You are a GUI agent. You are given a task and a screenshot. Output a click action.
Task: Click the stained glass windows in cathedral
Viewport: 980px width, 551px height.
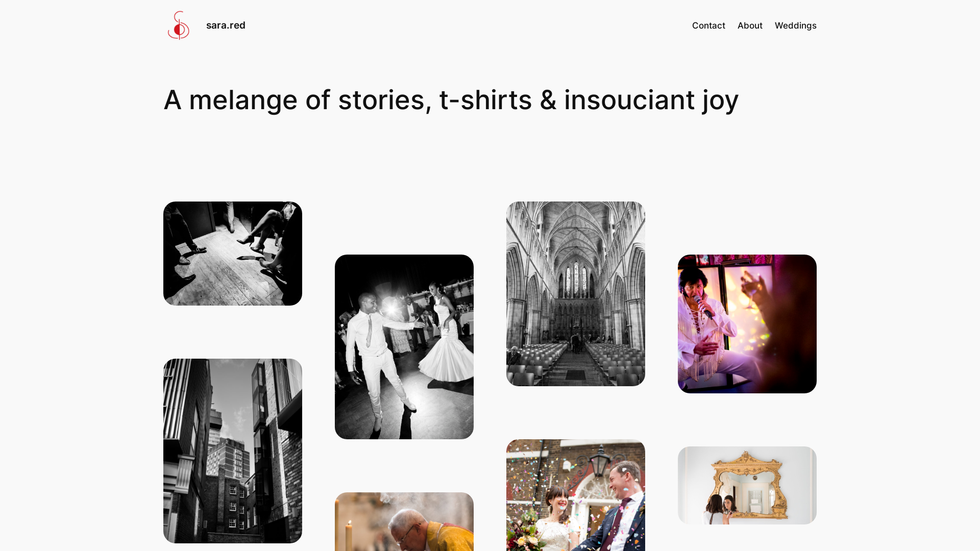coord(576,280)
